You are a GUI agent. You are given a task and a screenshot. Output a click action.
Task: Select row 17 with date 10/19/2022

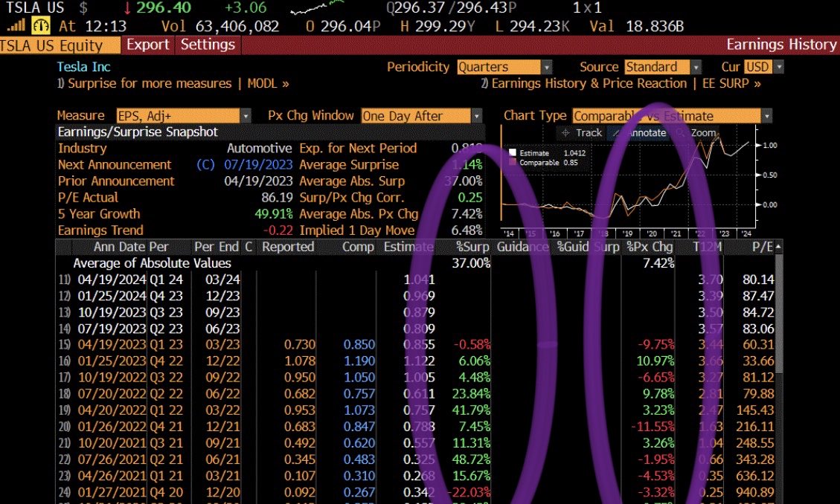tap(417, 377)
